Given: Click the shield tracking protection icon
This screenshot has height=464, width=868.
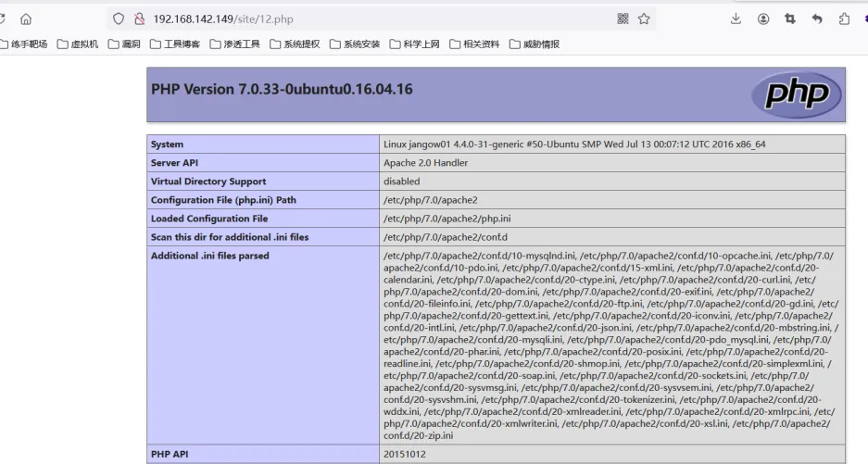Looking at the screenshot, I should point(119,19).
